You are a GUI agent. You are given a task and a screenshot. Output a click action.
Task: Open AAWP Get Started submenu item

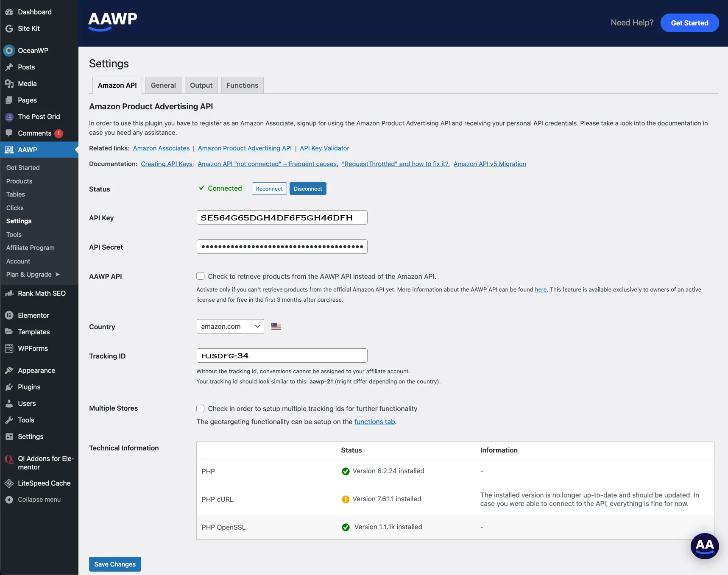(23, 168)
